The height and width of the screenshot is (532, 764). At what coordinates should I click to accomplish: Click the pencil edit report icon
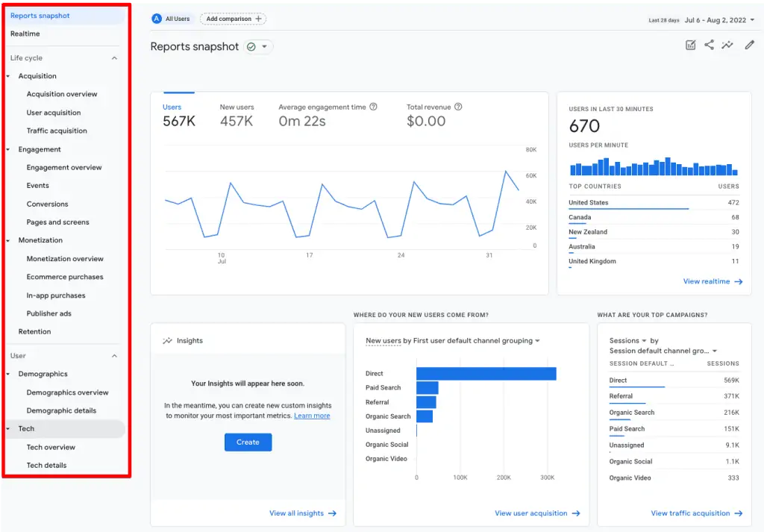pyautogui.click(x=749, y=46)
